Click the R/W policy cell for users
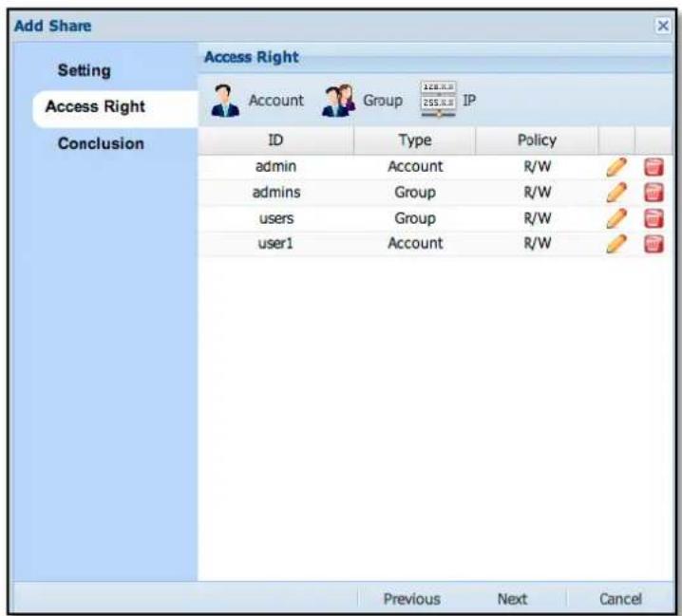 [x=538, y=218]
